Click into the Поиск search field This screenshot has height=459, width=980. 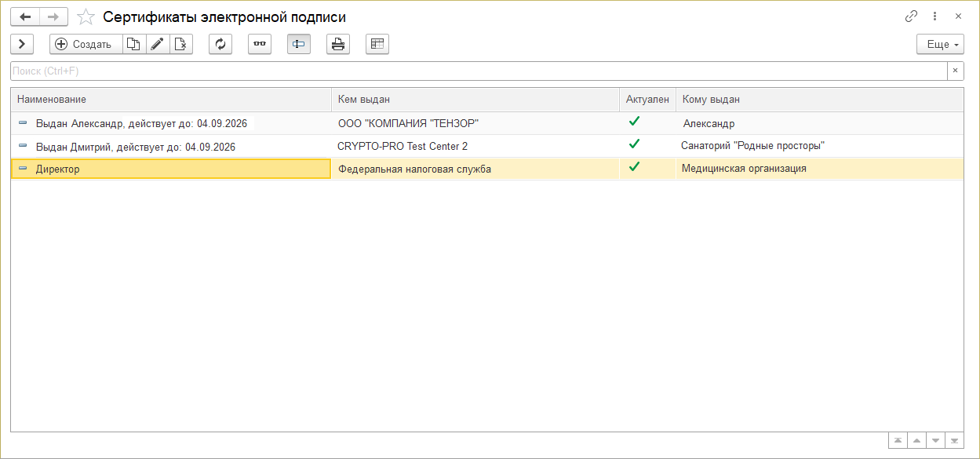tap(477, 71)
